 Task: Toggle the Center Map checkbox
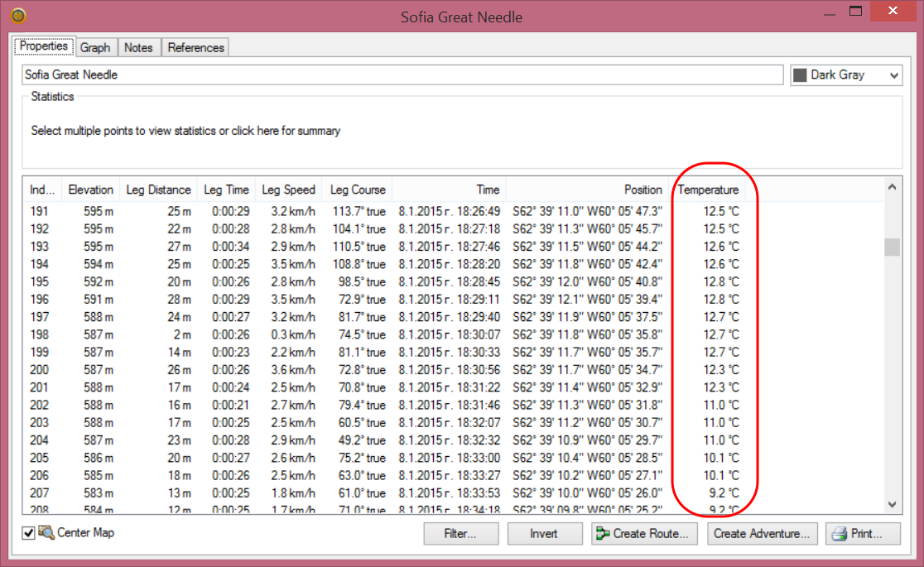[29, 533]
